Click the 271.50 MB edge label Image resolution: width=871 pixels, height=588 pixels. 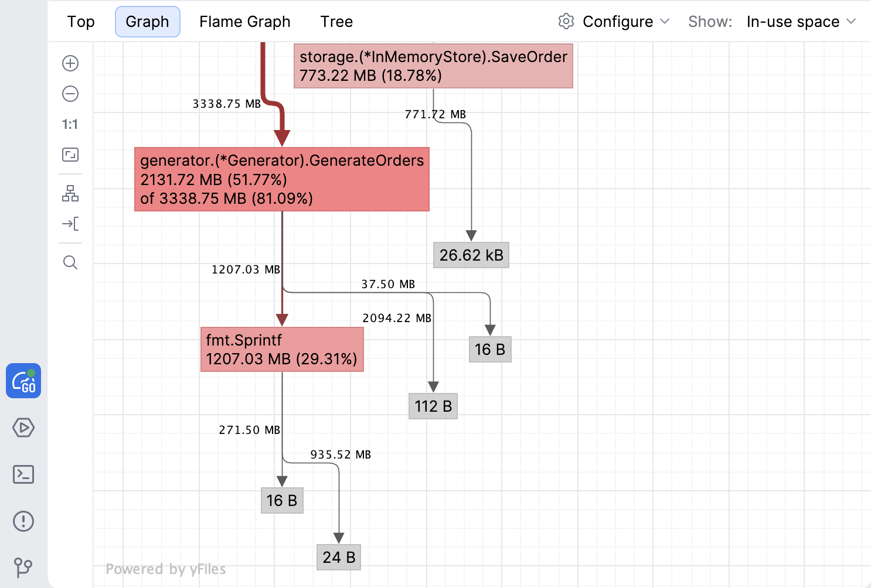pos(250,430)
